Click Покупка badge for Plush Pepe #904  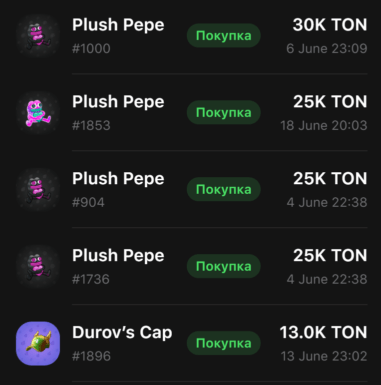point(224,190)
